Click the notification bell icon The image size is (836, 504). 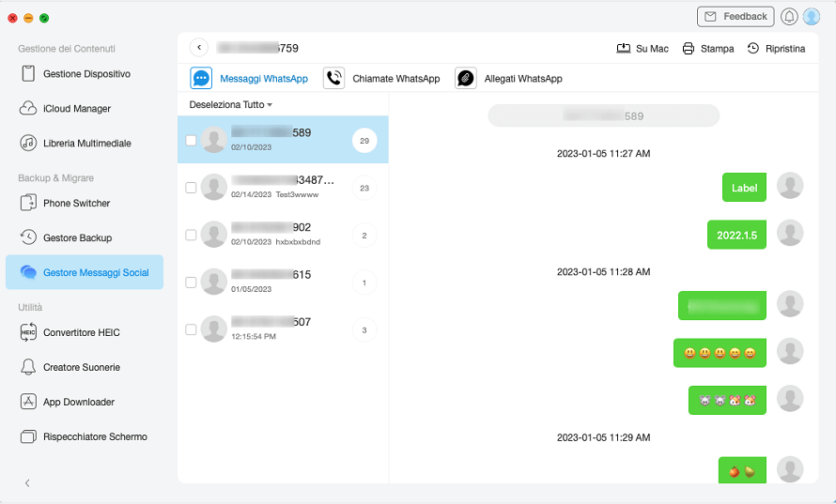tap(789, 17)
